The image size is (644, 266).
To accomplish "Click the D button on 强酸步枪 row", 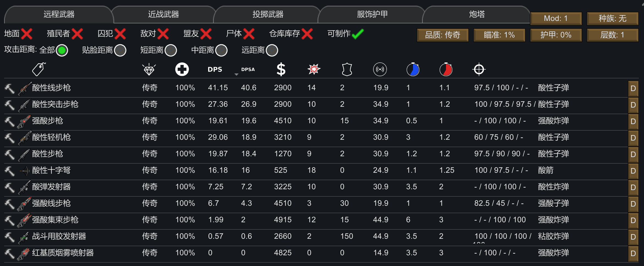I will [x=633, y=121].
